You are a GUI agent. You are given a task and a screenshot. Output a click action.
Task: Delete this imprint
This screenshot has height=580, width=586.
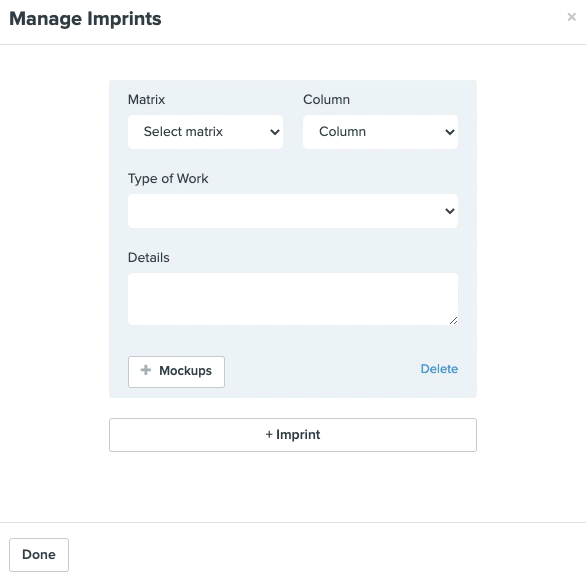[439, 369]
